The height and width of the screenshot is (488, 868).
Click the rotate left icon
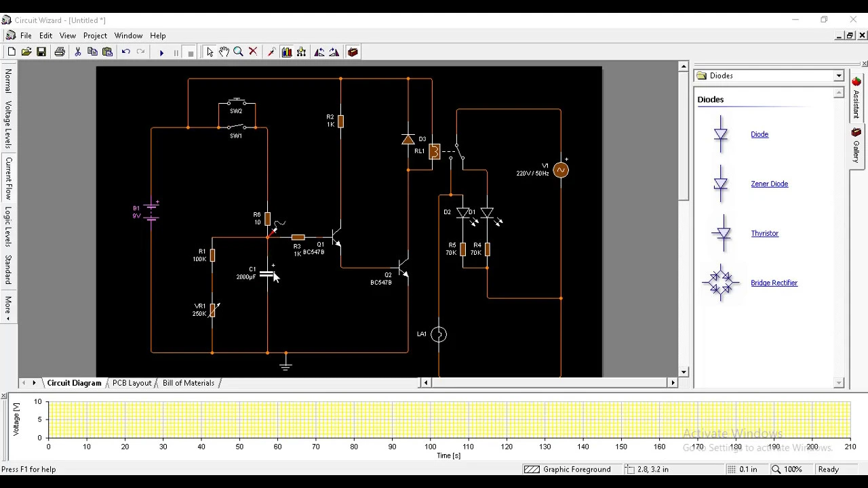319,52
